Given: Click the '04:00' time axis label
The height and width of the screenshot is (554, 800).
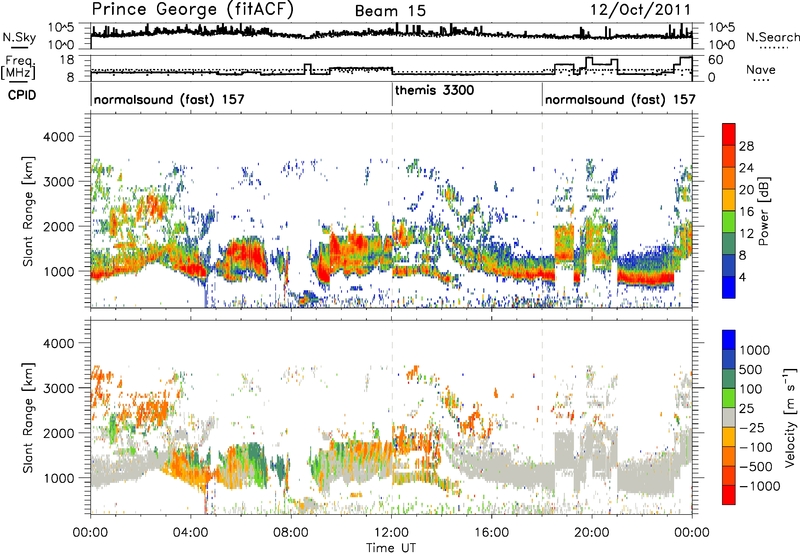Looking at the screenshot, I should (x=191, y=533).
